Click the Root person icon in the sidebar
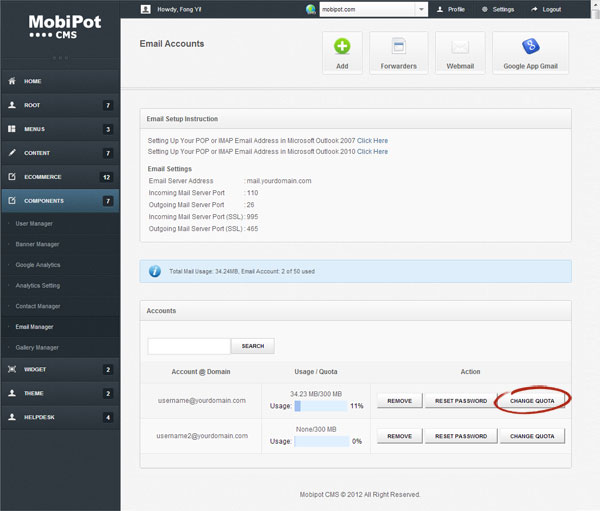The height and width of the screenshot is (511, 600). point(12,105)
